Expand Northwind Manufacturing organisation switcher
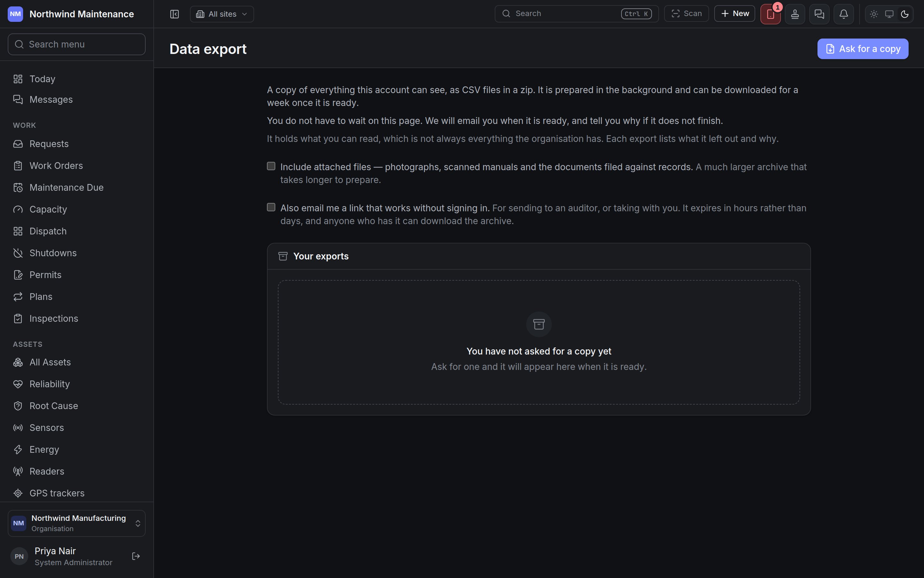 coord(77,523)
